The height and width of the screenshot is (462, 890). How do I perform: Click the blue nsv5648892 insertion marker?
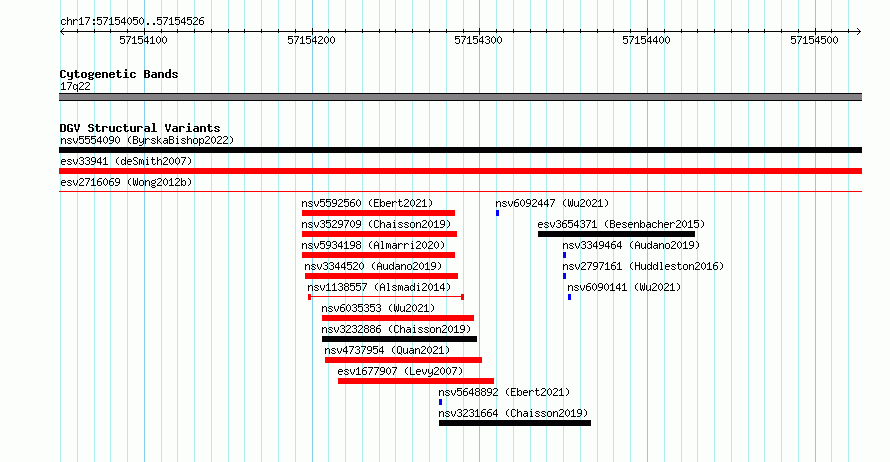tap(440, 402)
